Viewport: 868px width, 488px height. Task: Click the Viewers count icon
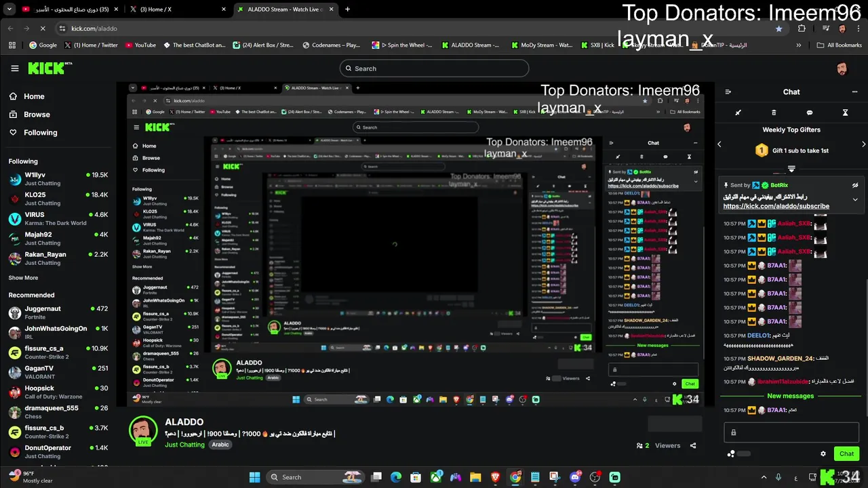point(639,445)
